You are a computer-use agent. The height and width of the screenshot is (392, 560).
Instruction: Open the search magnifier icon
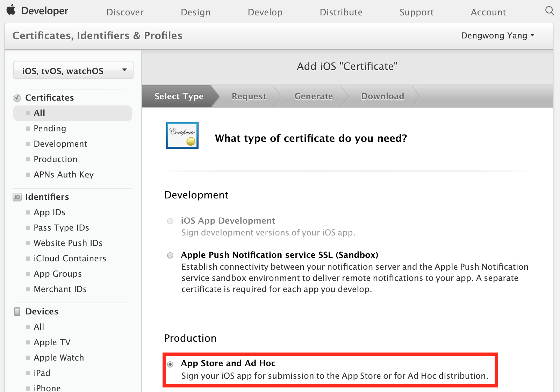pos(550,11)
